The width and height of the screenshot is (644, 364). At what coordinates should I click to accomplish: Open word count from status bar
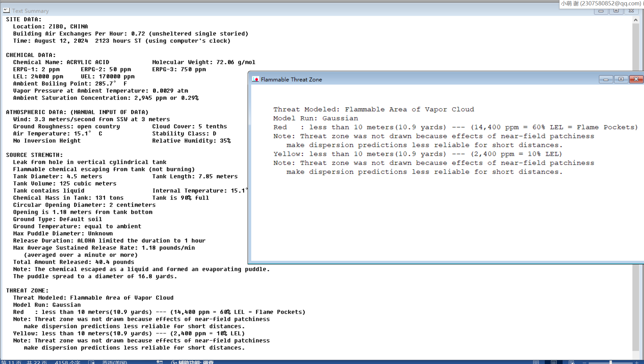click(x=67, y=362)
